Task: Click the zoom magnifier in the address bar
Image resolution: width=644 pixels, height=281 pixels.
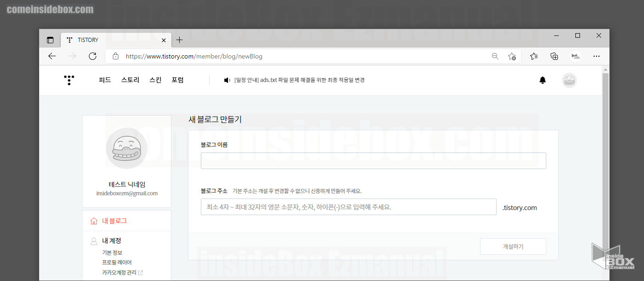Action: [x=495, y=56]
